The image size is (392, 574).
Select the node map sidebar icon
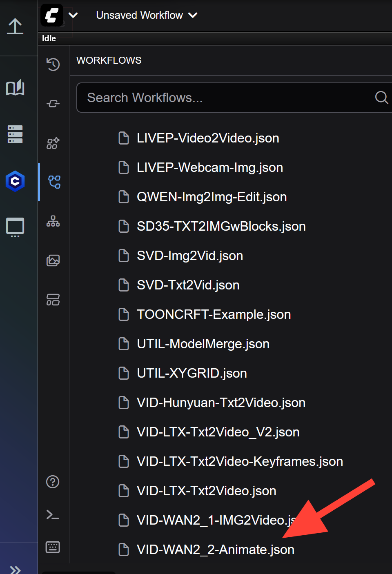53,222
